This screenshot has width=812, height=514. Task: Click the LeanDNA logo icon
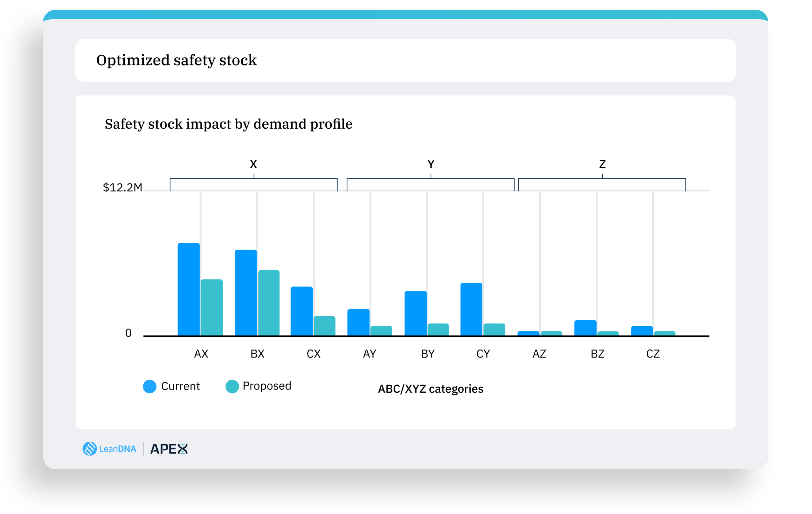[90, 449]
